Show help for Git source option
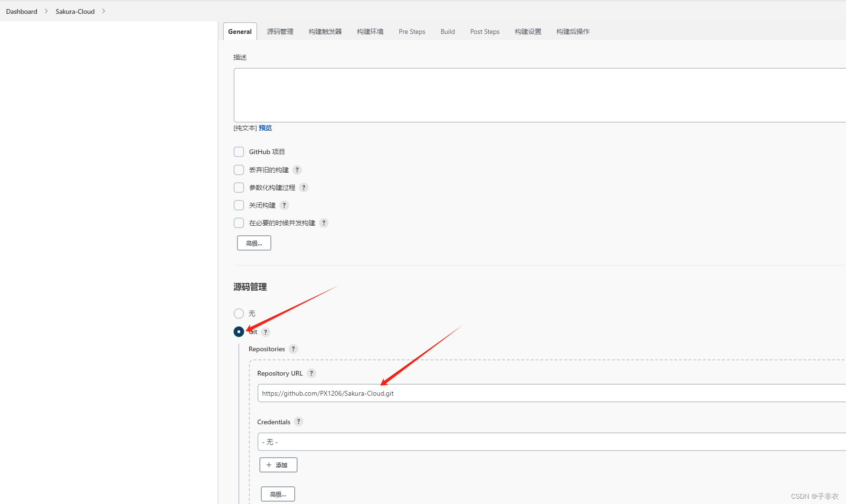 (x=266, y=332)
